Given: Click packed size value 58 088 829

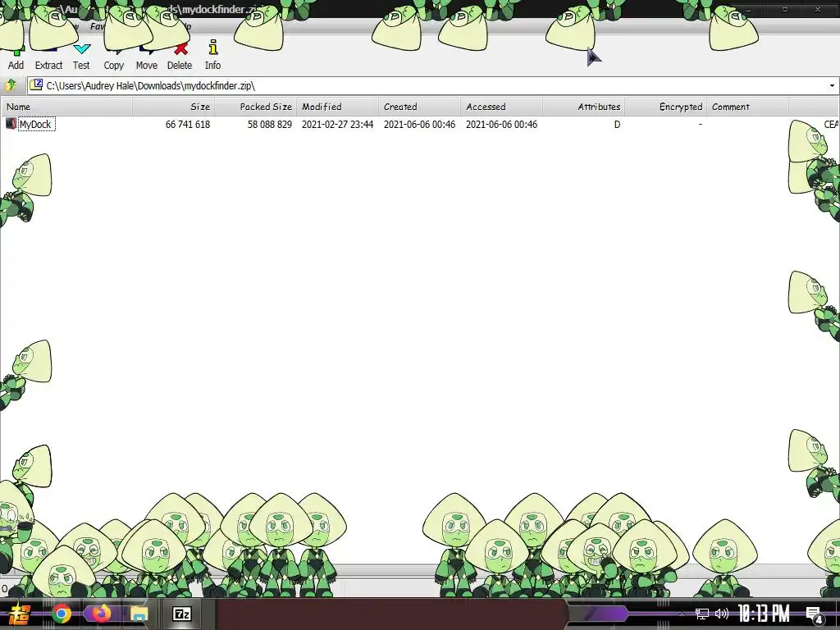Looking at the screenshot, I should tap(269, 125).
